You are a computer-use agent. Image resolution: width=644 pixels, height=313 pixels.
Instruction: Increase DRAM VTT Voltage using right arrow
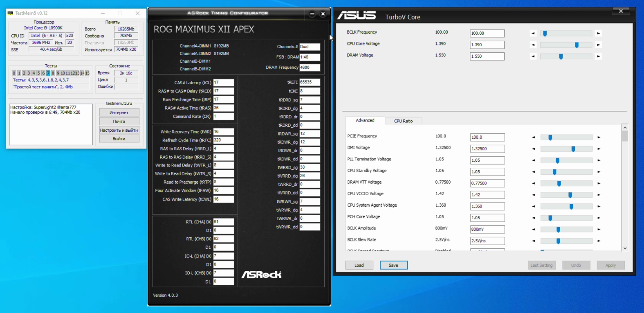pos(599,183)
